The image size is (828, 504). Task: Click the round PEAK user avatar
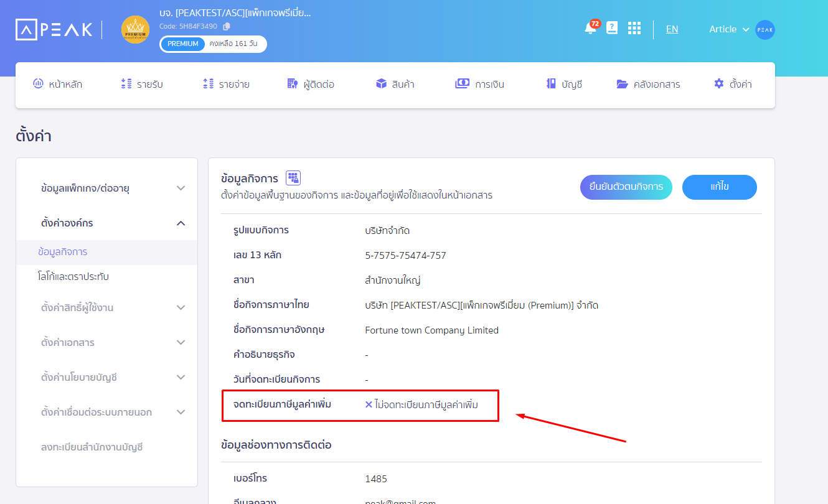click(x=764, y=30)
